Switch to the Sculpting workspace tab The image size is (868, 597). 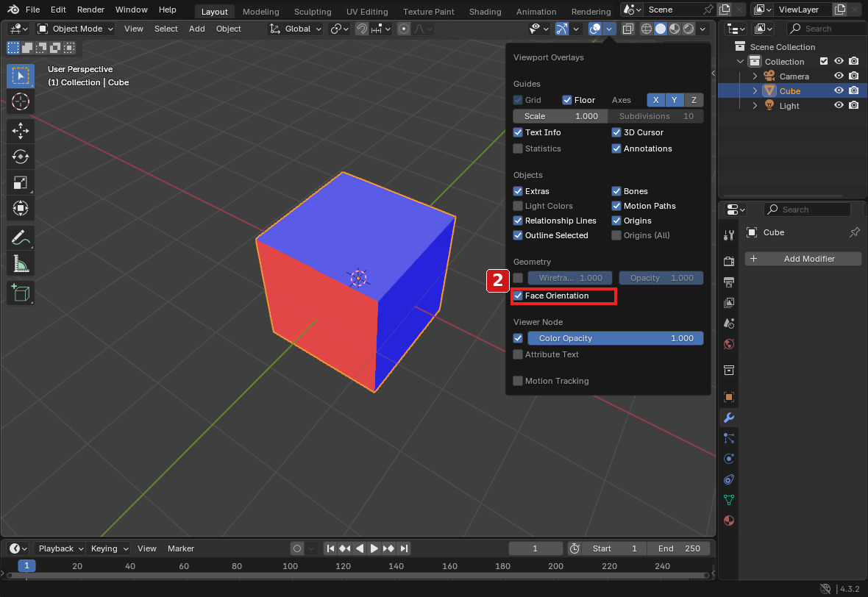(313, 12)
